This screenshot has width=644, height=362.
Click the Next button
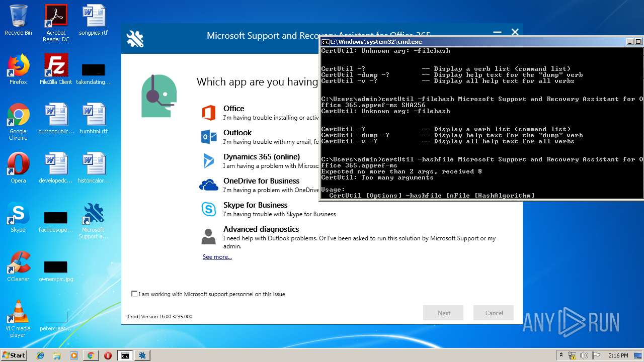443,313
